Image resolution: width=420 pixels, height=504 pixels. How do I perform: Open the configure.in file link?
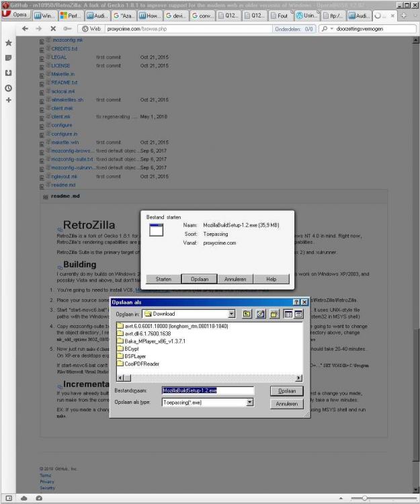tap(65, 134)
